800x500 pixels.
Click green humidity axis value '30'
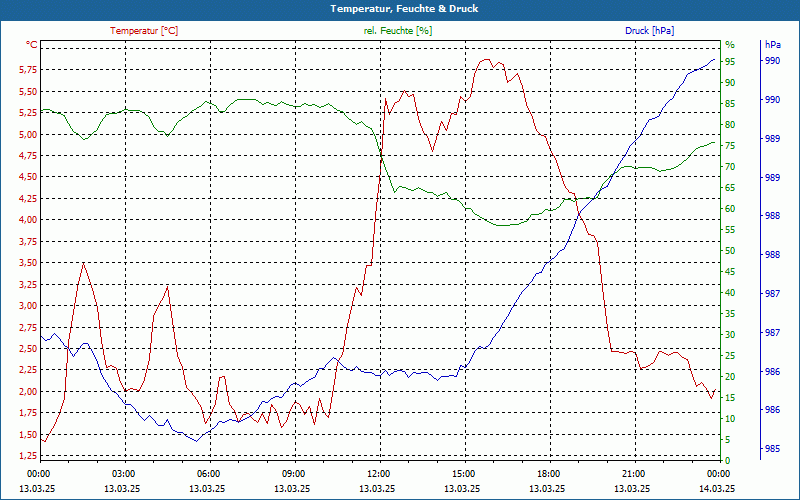[x=730, y=335]
